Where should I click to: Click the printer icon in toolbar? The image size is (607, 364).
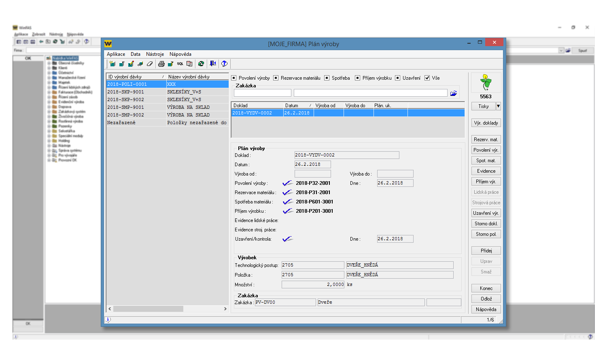(x=161, y=64)
